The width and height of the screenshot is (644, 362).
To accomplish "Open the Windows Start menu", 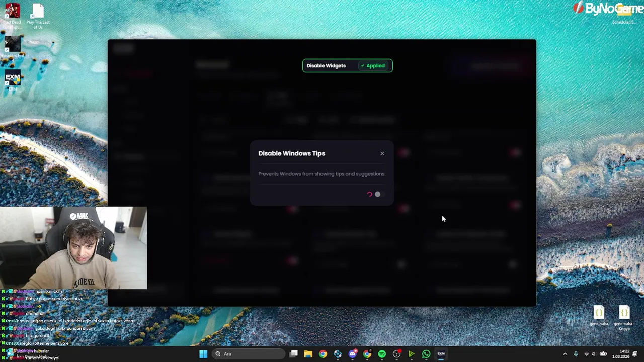I will tap(203, 354).
